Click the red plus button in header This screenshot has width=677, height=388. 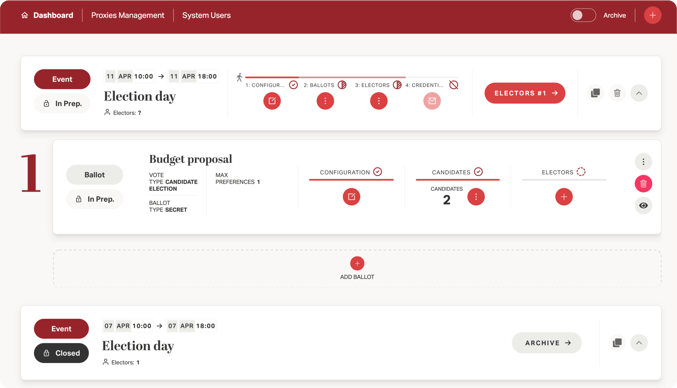[652, 16]
